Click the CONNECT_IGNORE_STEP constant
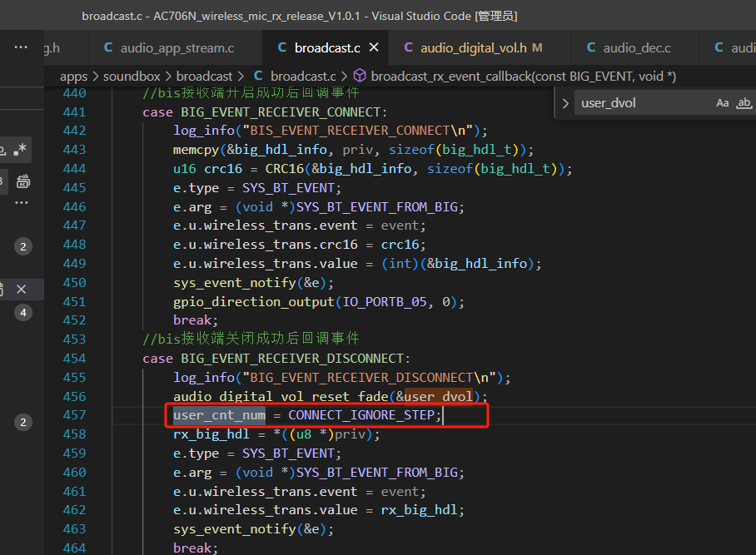The height and width of the screenshot is (555, 756). tap(361, 415)
